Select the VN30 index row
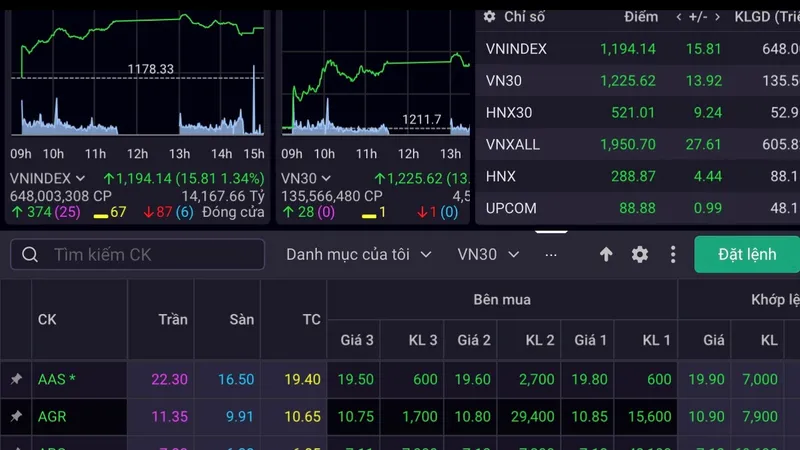The image size is (800, 450). point(638,81)
